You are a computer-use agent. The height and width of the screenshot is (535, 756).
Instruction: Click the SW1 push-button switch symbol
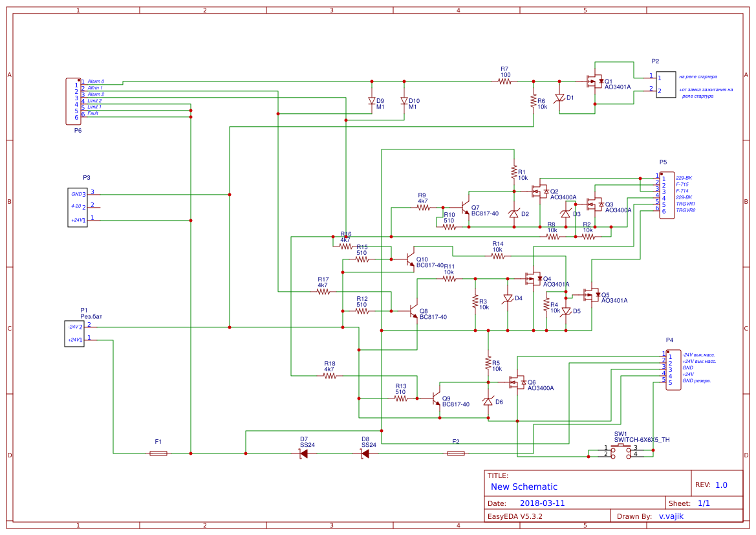621,452
